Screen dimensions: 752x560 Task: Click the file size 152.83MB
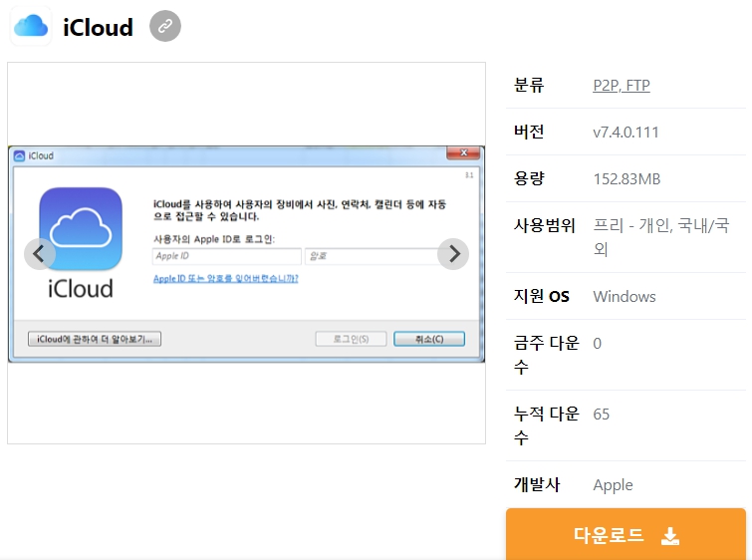627,179
